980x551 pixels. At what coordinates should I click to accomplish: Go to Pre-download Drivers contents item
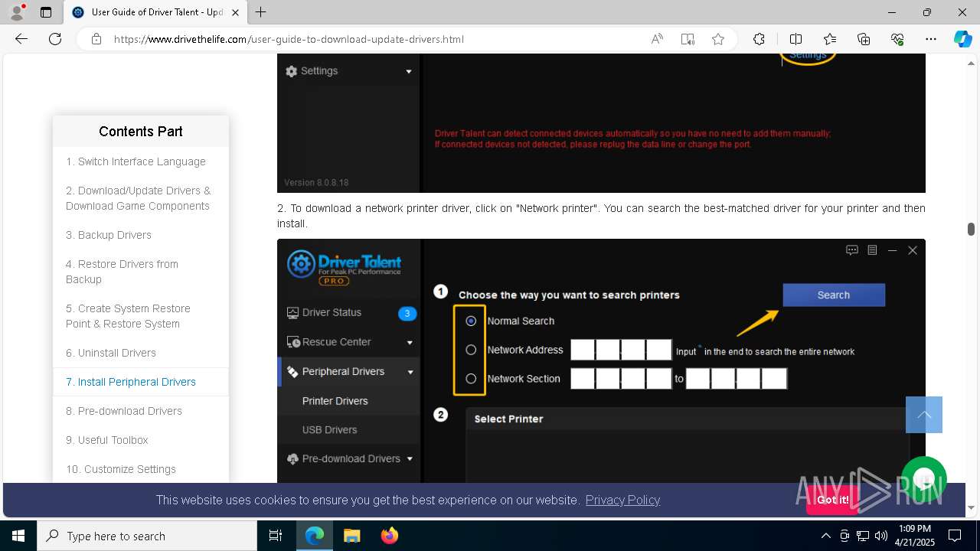124,411
